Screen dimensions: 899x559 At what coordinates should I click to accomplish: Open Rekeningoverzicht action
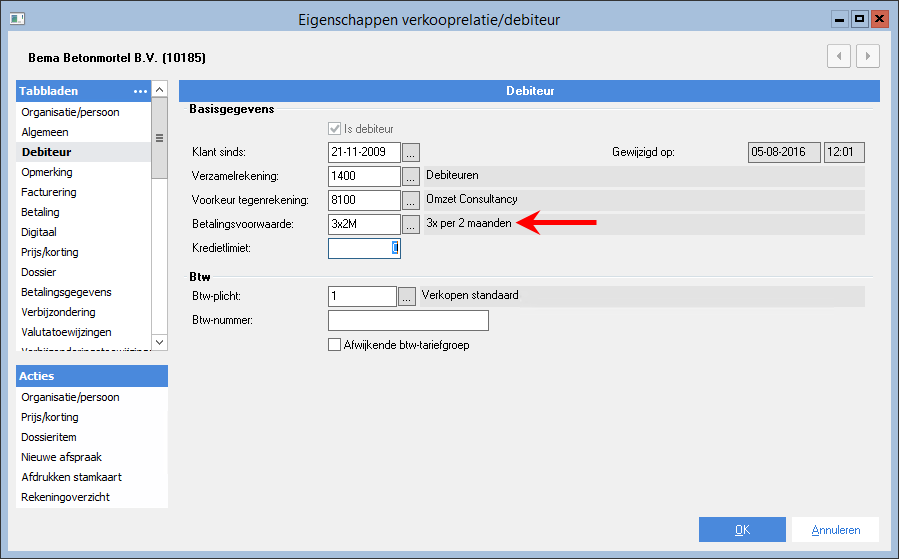coord(92,497)
